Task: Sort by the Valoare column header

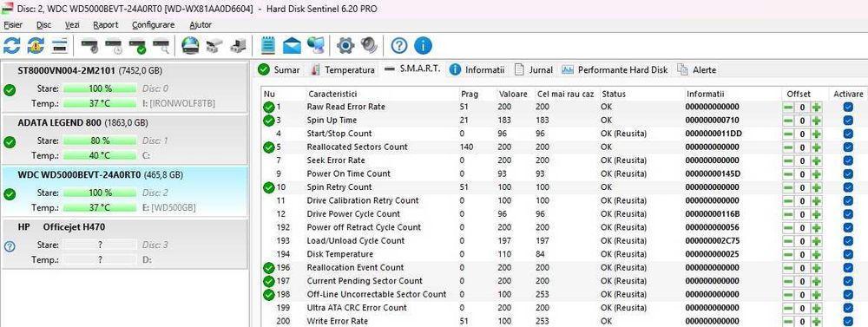Action: coord(513,94)
